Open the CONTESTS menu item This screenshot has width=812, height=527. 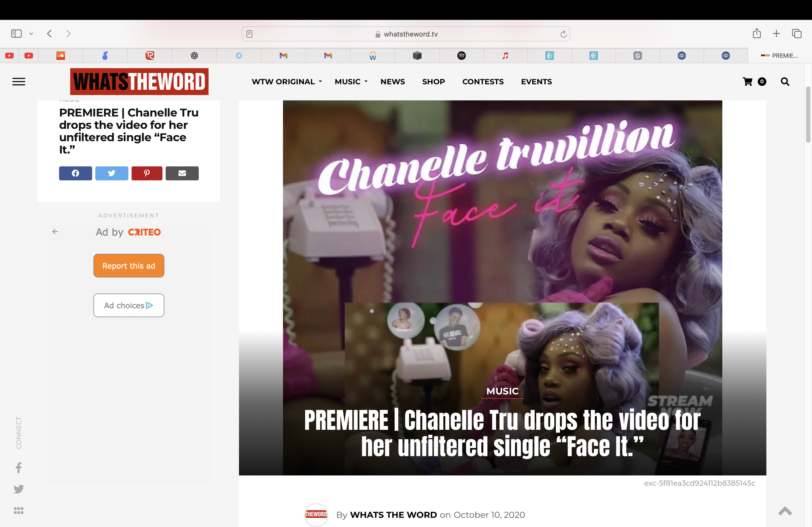(x=482, y=82)
